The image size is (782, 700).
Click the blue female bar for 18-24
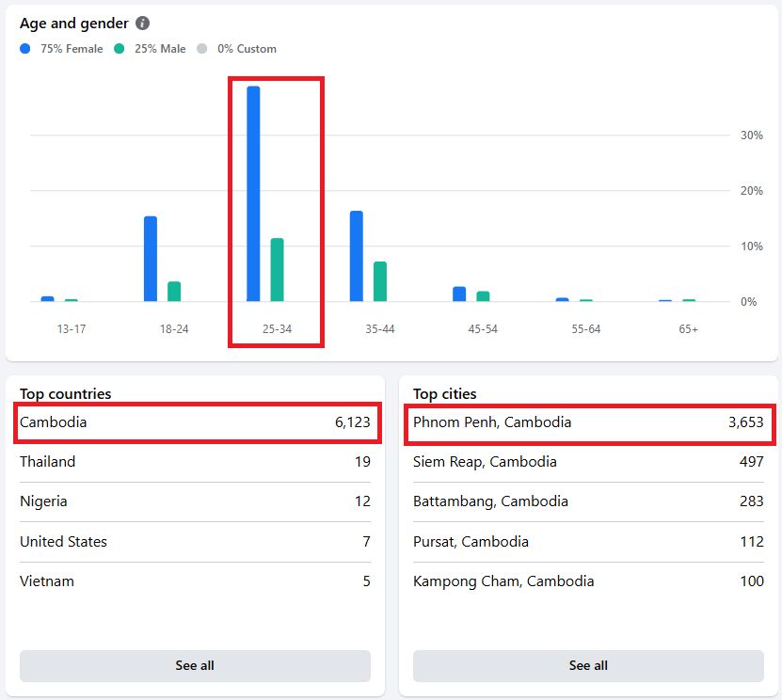click(151, 259)
